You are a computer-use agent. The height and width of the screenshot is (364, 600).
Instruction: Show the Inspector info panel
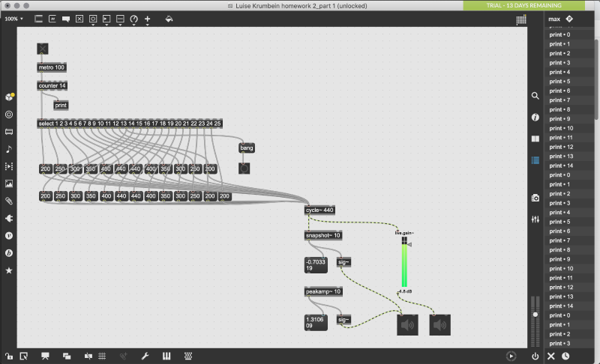pyautogui.click(x=535, y=118)
